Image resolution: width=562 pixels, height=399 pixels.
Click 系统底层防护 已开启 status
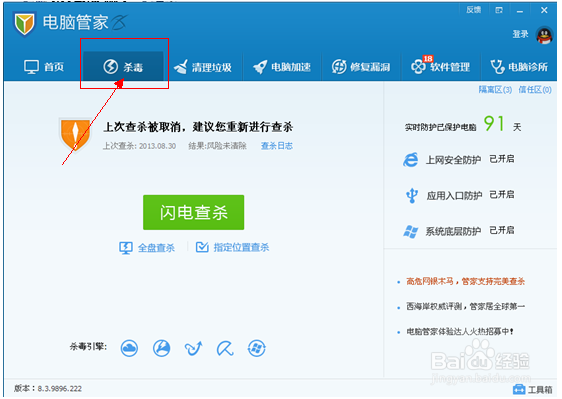[502, 230]
